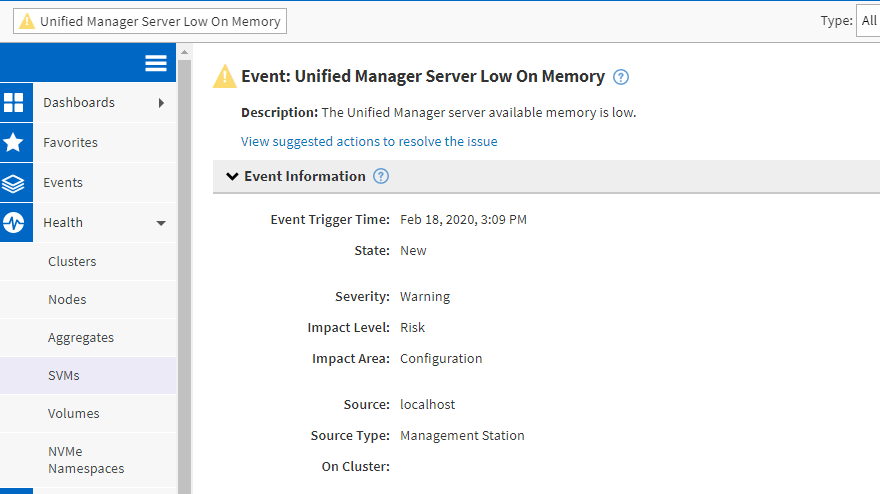Collapse the Event Information section
The width and height of the screenshot is (880, 494).
point(232,176)
